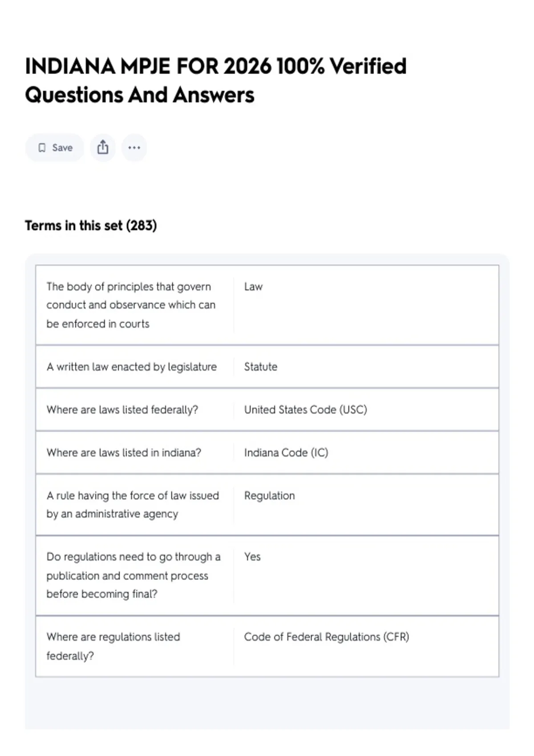Select 'A written law enacted by legislature' term
534x756 pixels.
(132, 367)
